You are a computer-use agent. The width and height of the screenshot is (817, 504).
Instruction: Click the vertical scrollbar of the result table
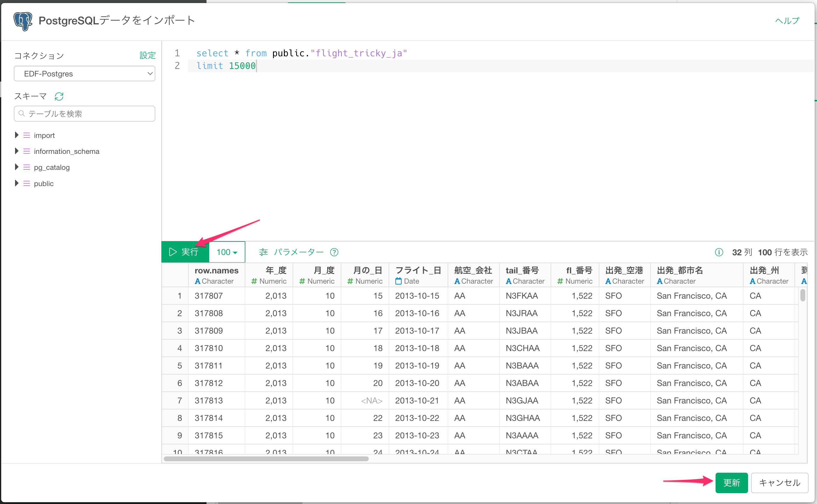point(803,295)
